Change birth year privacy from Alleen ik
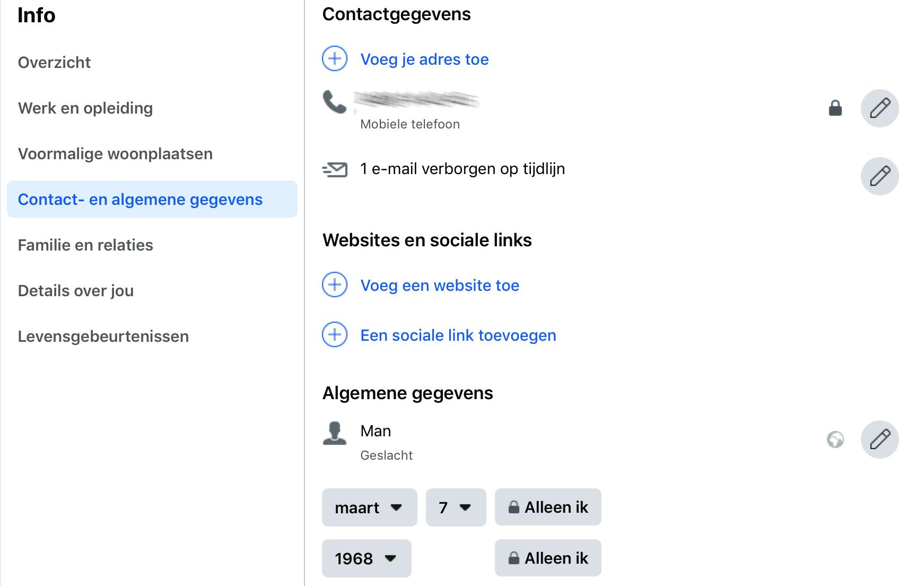This screenshot has width=924, height=586. (x=548, y=558)
